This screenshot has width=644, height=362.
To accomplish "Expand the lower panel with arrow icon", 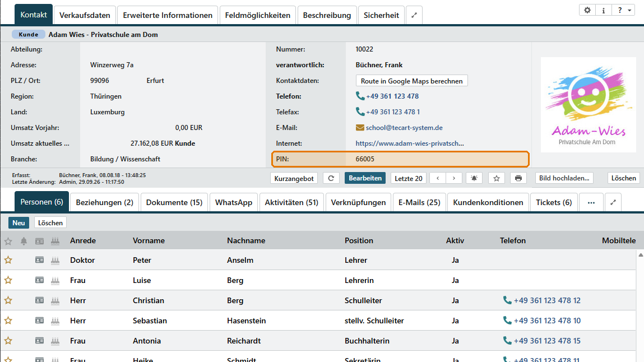I will coord(613,202).
